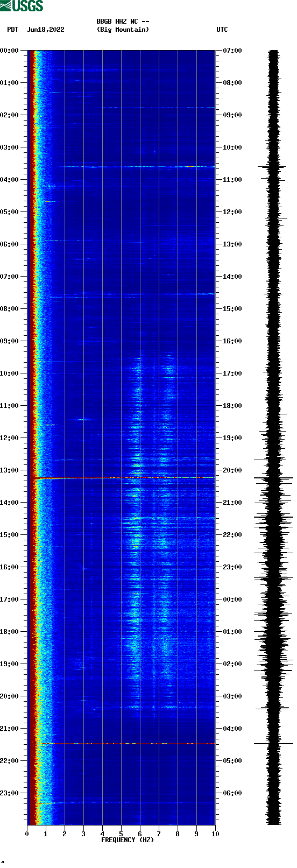Click the 04:00 UTC time label
Screen dimensions: 297x868
[232, 729]
